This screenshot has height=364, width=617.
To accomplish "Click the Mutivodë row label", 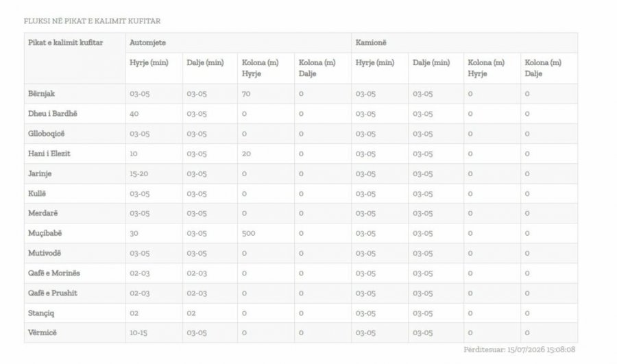I will point(45,253).
